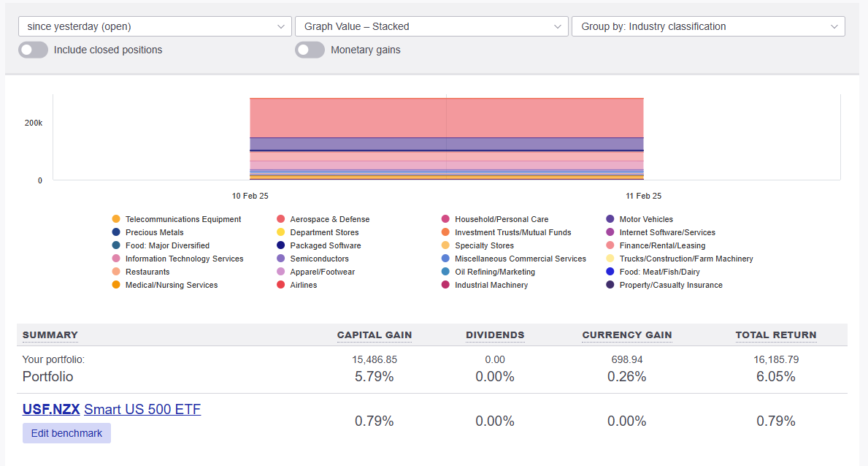Click the Total Return column header

click(775, 335)
